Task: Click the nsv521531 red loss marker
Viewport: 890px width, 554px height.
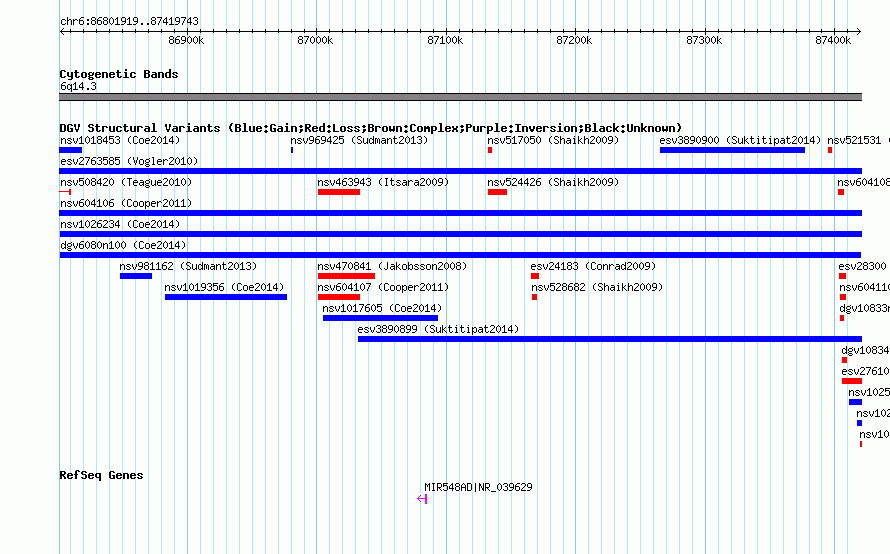Action: pos(830,150)
